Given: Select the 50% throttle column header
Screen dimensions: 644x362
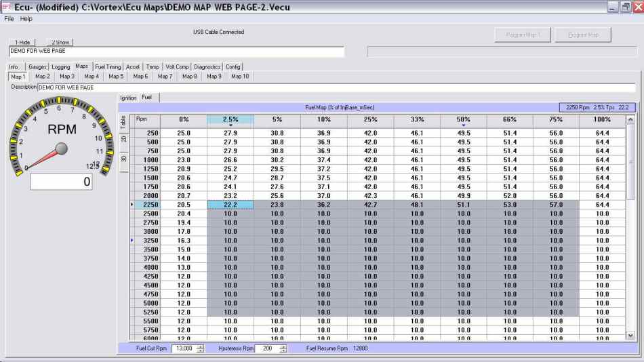Looking at the screenshot, I should click(463, 119).
